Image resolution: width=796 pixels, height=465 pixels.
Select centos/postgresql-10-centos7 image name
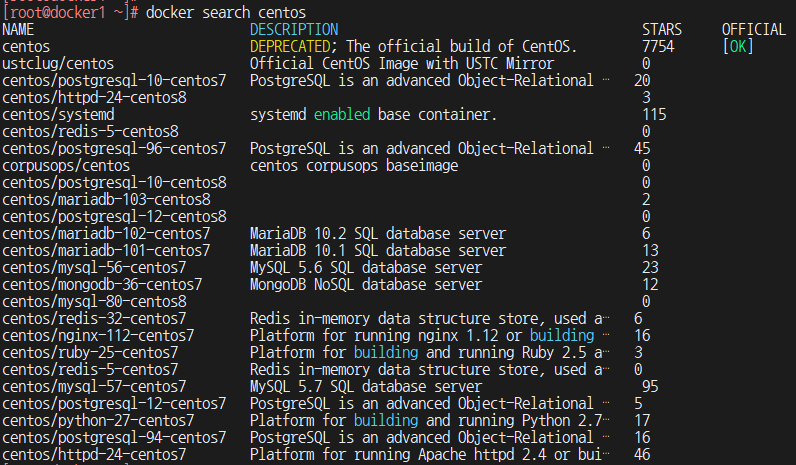(114, 81)
